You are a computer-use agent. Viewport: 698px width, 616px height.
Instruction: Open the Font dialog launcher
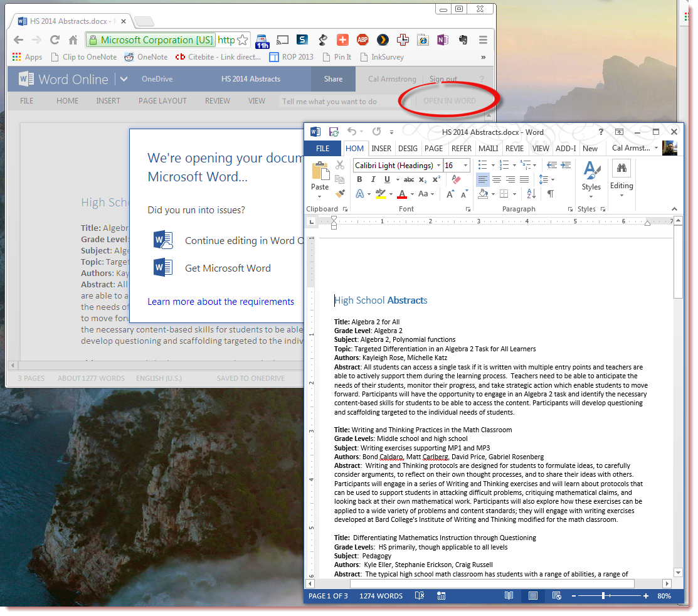[x=468, y=209]
